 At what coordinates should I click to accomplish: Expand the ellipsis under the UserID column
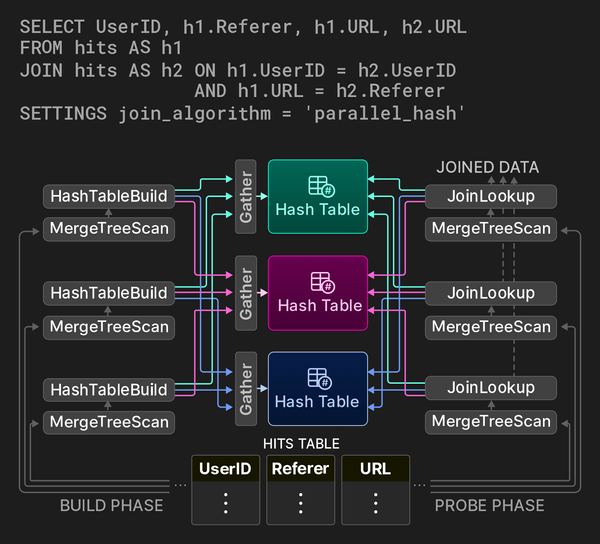[225, 503]
